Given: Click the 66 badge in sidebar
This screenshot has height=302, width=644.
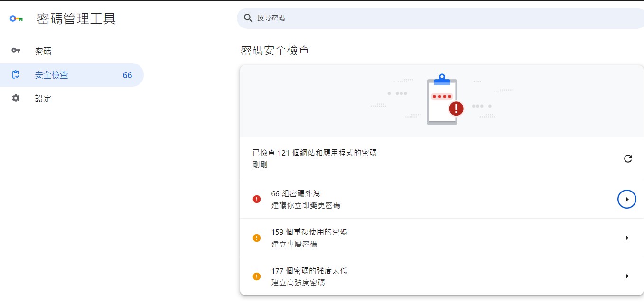Looking at the screenshot, I should [127, 75].
